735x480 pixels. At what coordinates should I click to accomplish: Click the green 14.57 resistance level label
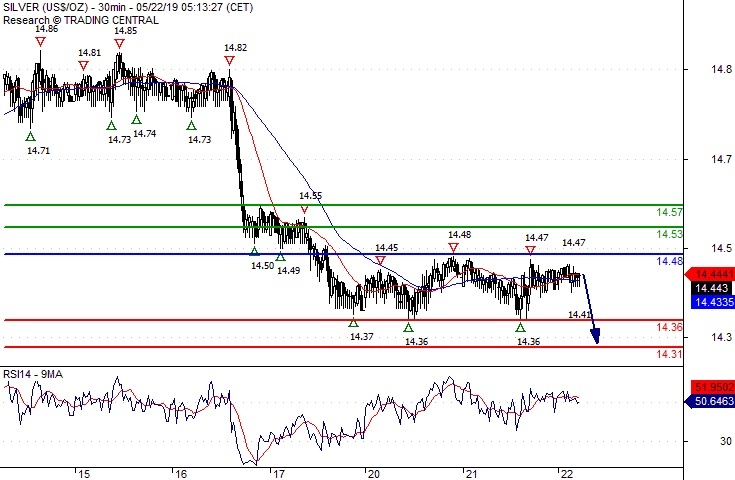[x=669, y=212]
